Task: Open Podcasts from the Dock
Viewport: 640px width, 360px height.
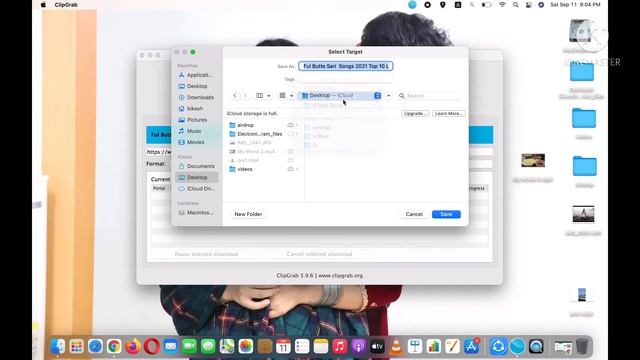Action: click(x=358, y=347)
